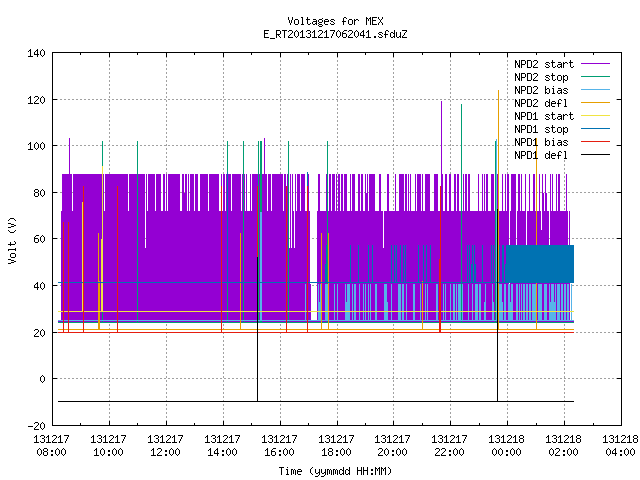Click the 'NPD2 bias' legend label
Screen dimensions: 640x480
541,90
